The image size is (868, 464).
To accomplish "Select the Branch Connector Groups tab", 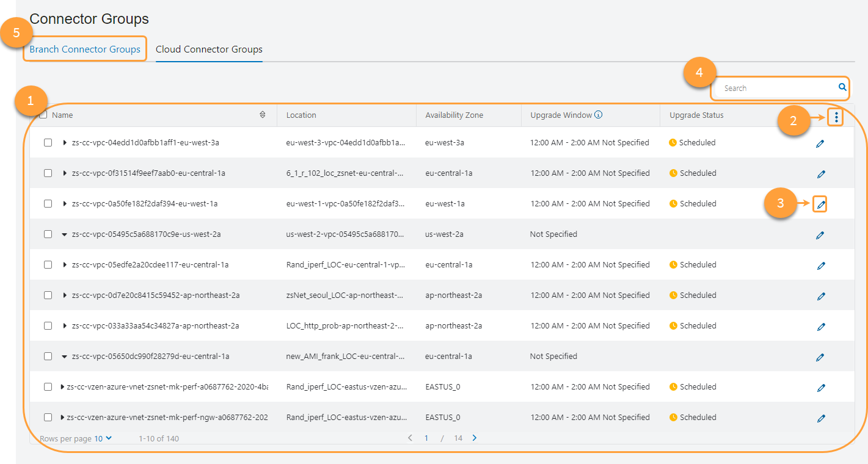I will 85,49.
